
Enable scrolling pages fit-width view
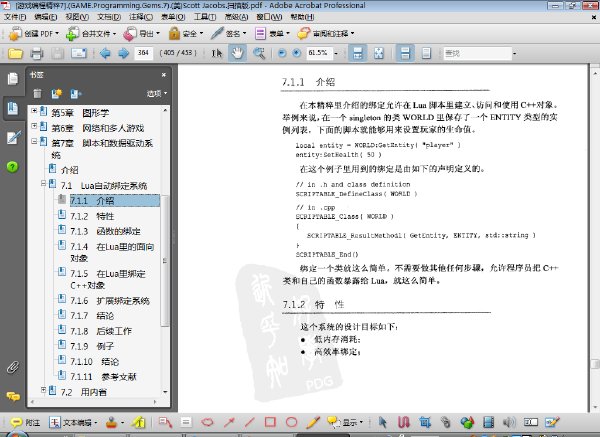pyautogui.click(x=357, y=53)
